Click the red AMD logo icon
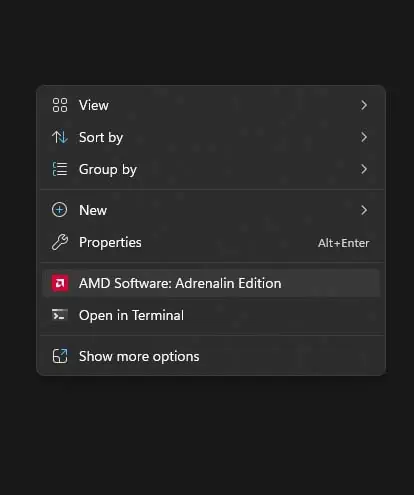Viewport: 414px width, 495px height. 60,283
